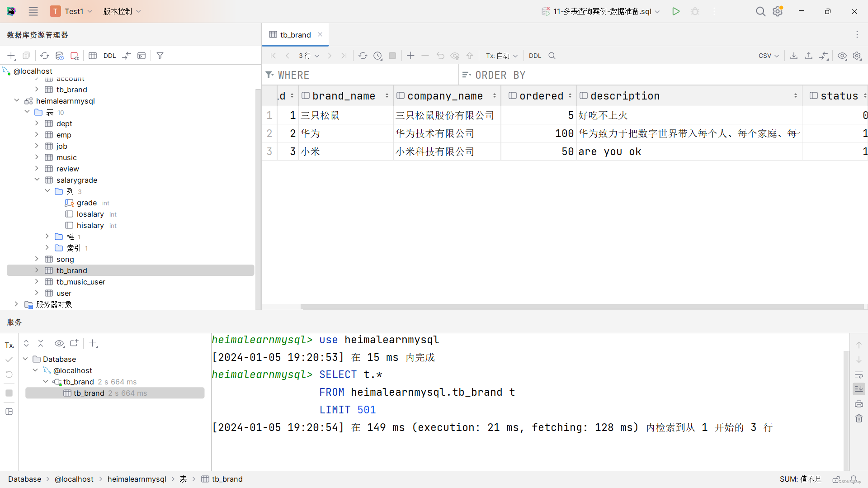Click the ORDER BY field
868x488 pixels.
tap(662, 75)
